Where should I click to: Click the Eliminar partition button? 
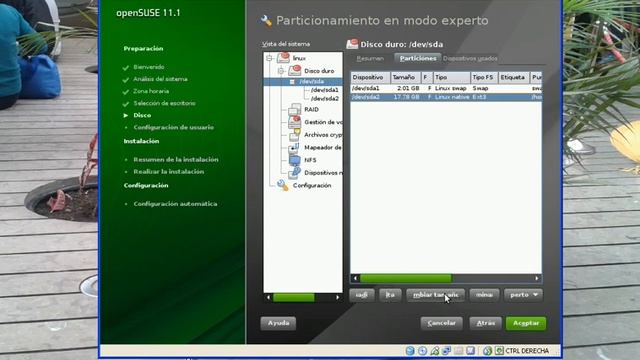coord(484,295)
